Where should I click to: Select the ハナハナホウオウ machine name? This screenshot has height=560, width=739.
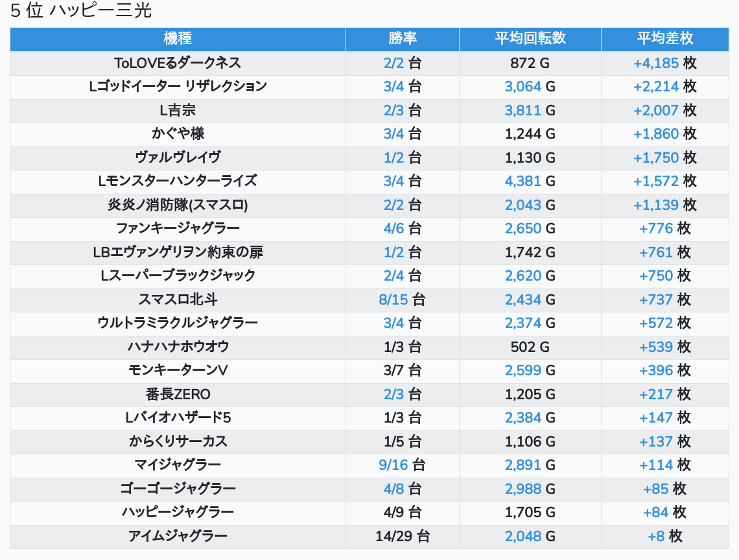(178, 347)
